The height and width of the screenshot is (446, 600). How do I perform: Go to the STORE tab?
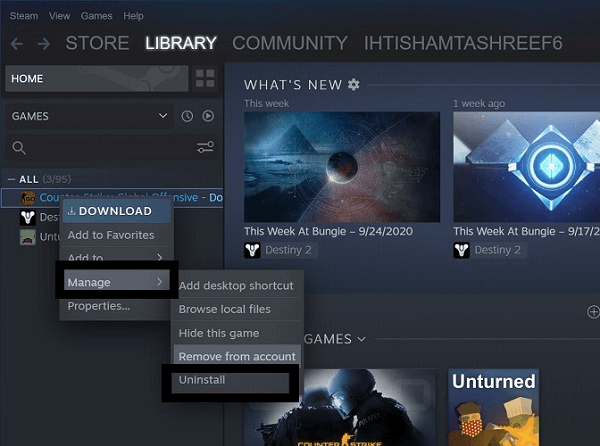[x=97, y=43]
